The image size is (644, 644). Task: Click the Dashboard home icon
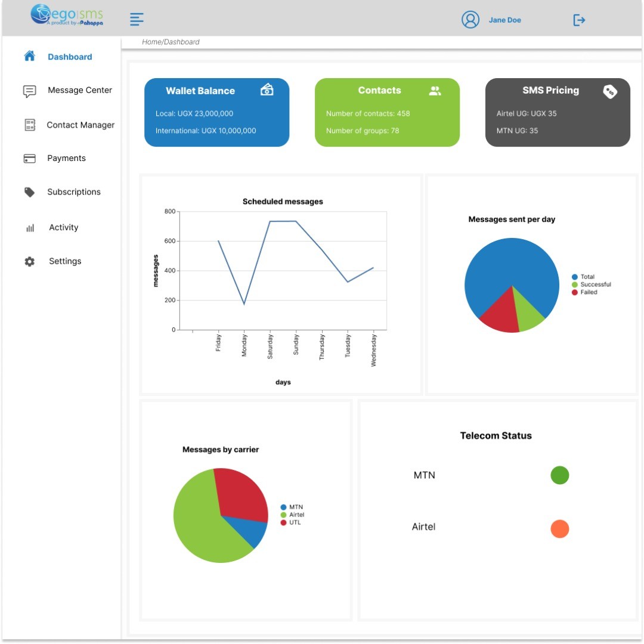click(x=29, y=56)
